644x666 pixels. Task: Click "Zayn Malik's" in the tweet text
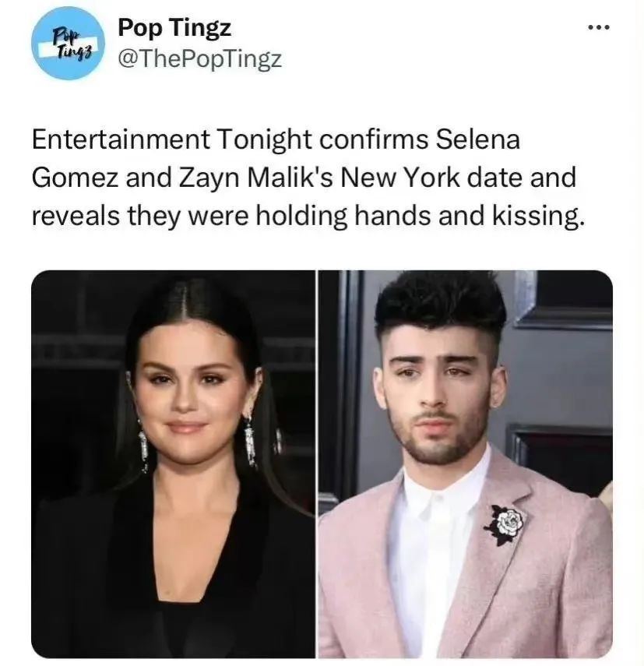[x=255, y=178]
